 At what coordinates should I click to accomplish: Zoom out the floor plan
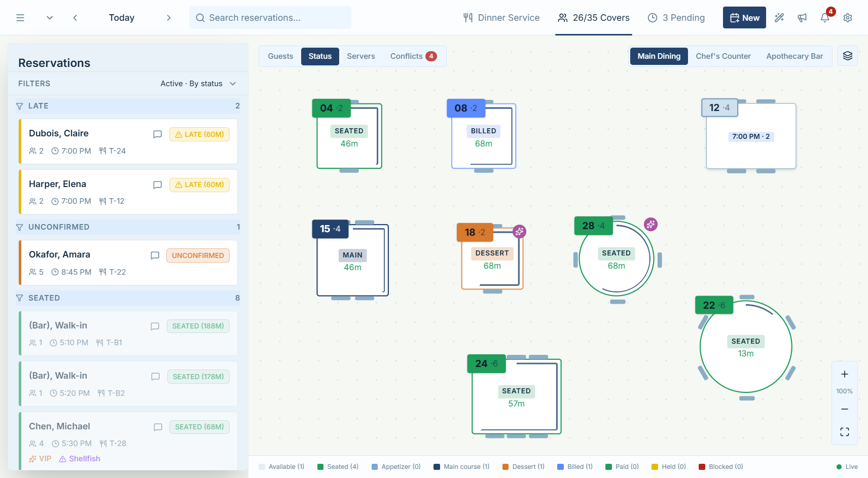845,409
